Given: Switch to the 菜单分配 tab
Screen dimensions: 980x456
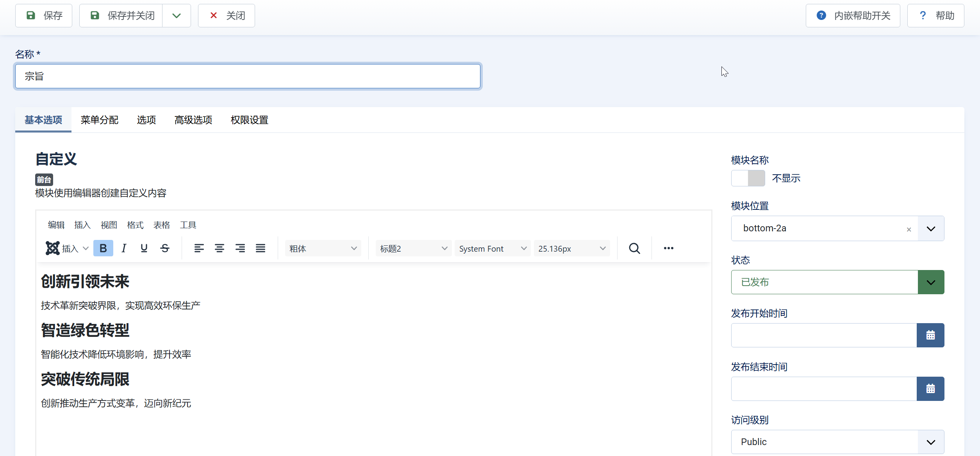Looking at the screenshot, I should (x=100, y=120).
